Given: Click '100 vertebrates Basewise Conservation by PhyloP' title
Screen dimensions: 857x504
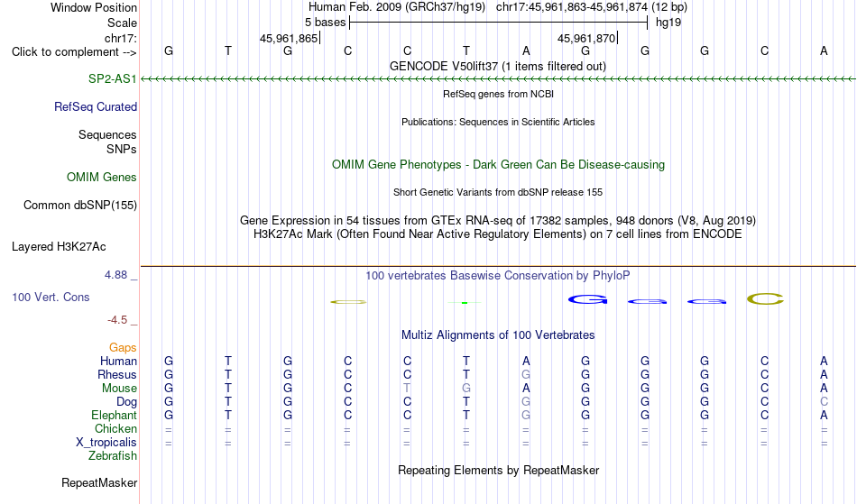Looking at the screenshot, I should point(498,276).
